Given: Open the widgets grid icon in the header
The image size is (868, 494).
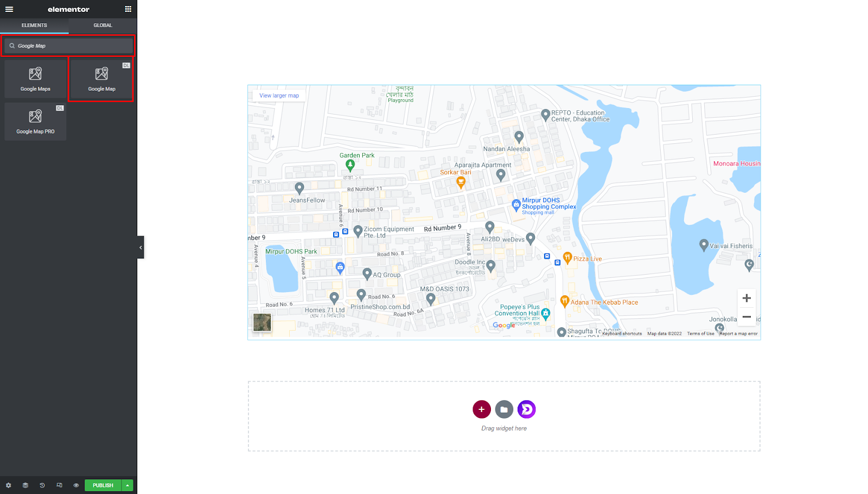Looking at the screenshot, I should coord(128,9).
